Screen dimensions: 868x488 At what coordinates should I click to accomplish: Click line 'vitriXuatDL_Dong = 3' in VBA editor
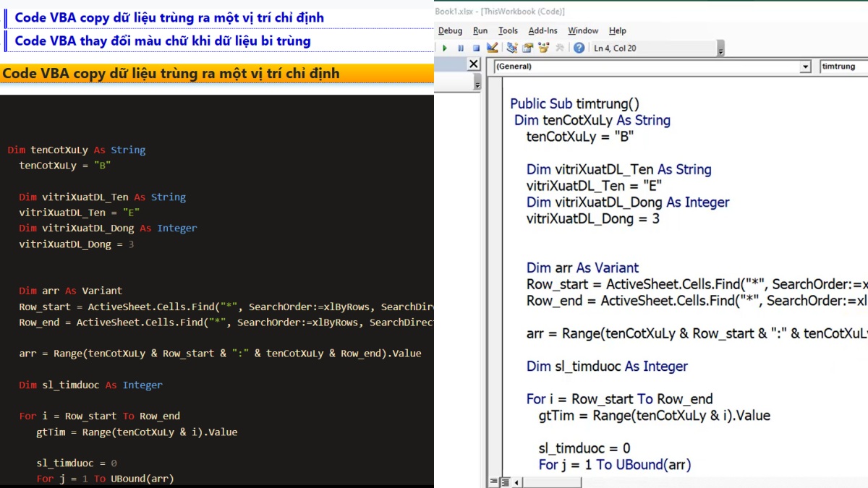pyautogui.click(x=593, y=218)
